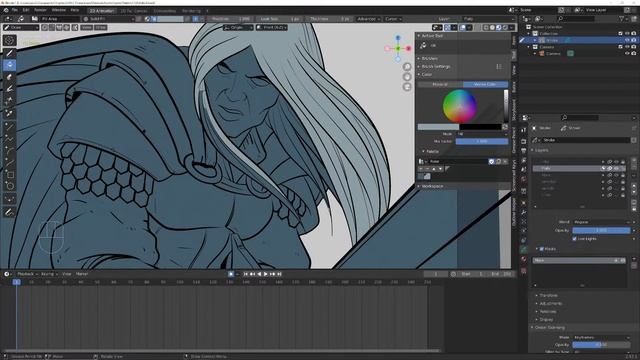Image resolution: width=640 pixels, height=360 pixels.
Task: Click the viewport navigation axis gizmo
Action: coord(398,49)
